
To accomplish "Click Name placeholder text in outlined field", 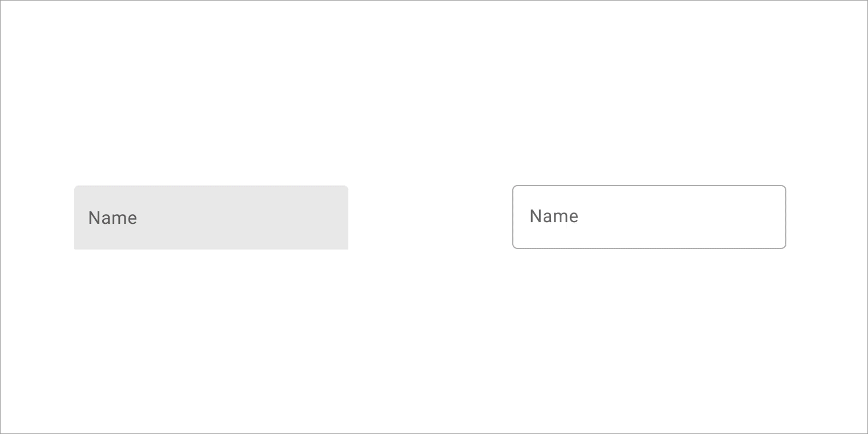I will point(554,216).
